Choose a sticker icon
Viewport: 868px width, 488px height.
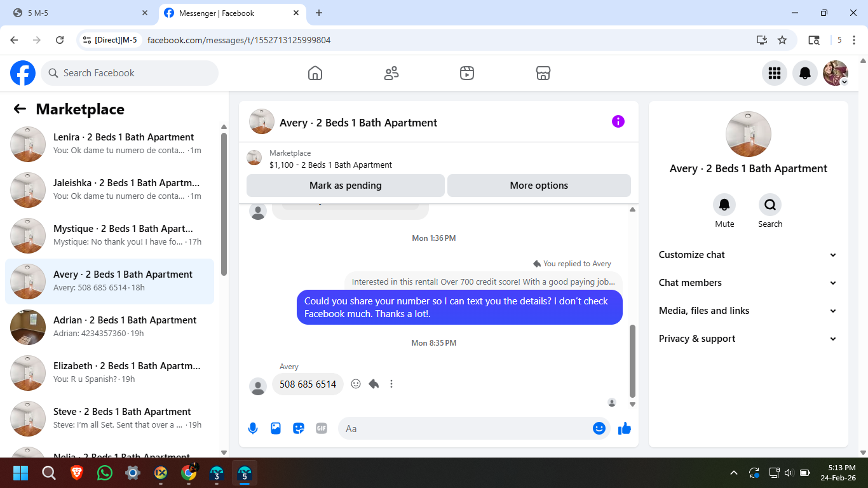coord(299,428)
